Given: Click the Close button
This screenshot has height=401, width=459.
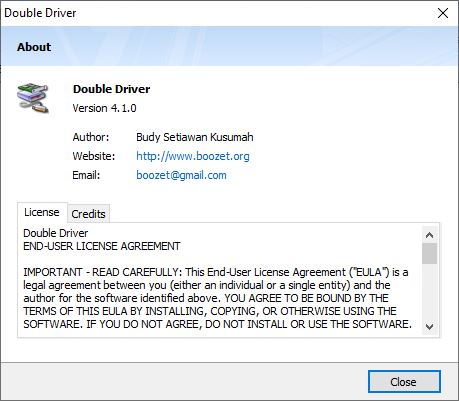Looking at the screenshot, I should pos(404,382).
